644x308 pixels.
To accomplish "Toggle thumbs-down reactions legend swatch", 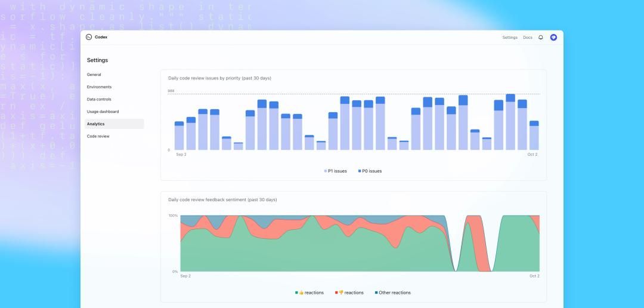I will click(336, 293).
